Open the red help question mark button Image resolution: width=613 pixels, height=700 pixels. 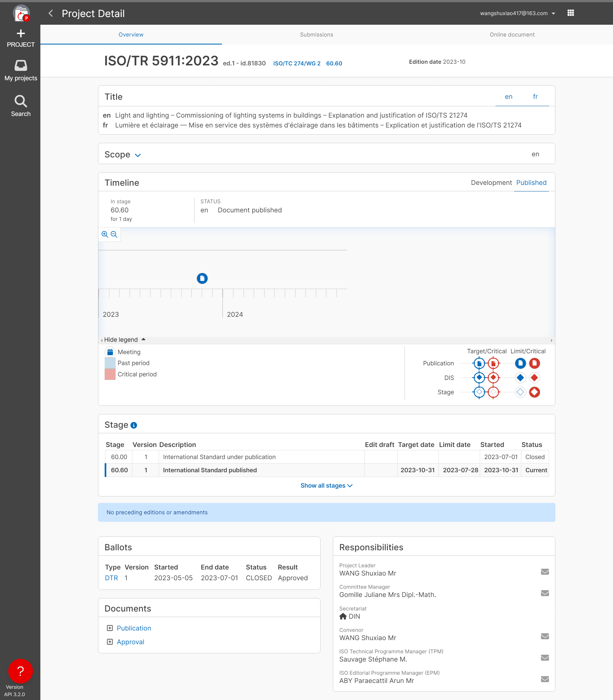[21, 671]
